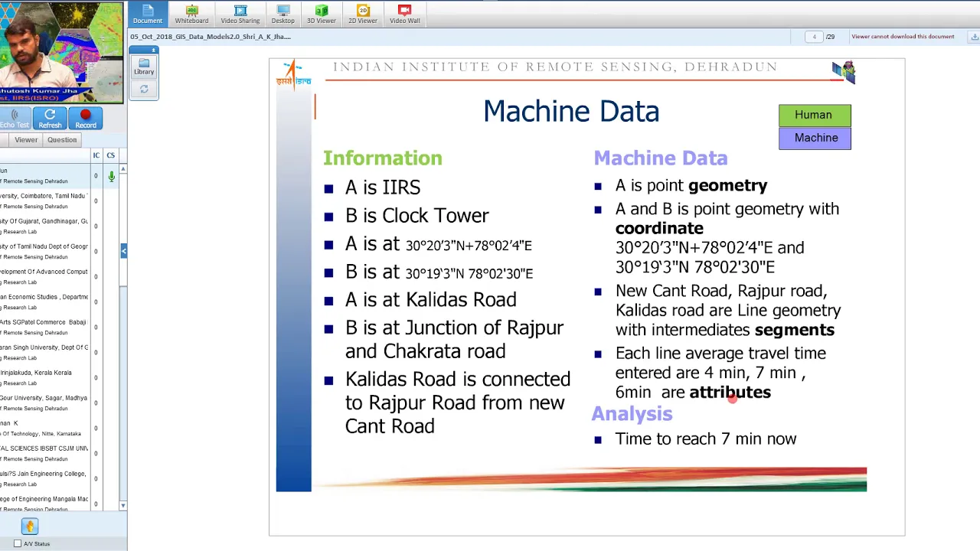Toggle the A/V Status checkbox
The height and width of the screenshot is (551, 980).
click(18, 544)
